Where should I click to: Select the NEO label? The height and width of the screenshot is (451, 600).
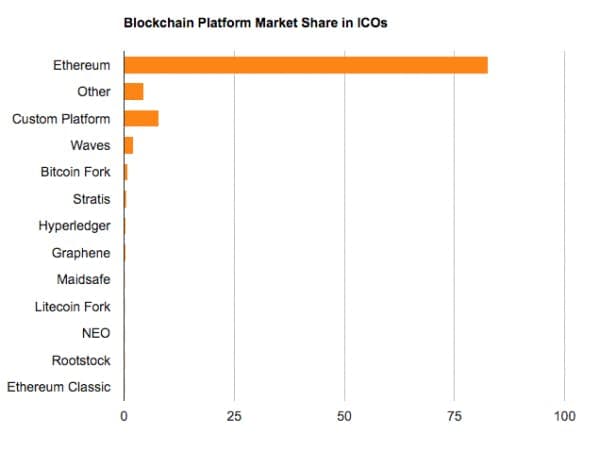[96, 333]
